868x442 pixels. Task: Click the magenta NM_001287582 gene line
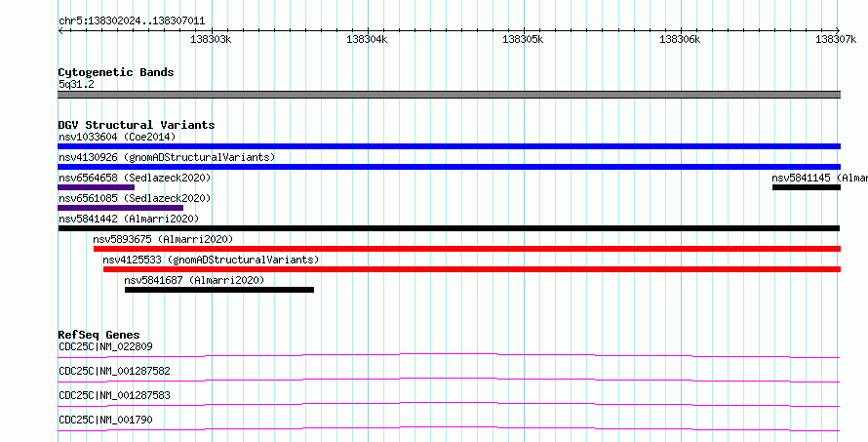pyautogui.click(x=449, y=380)
